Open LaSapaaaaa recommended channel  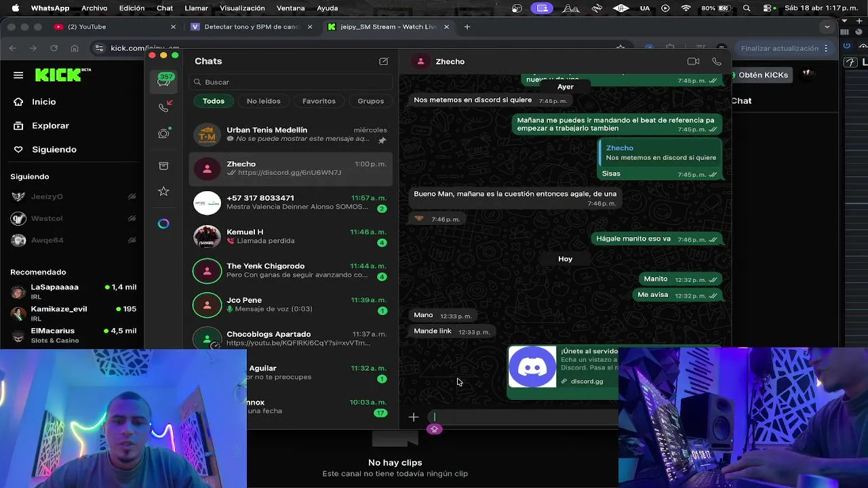pos(73,291)
